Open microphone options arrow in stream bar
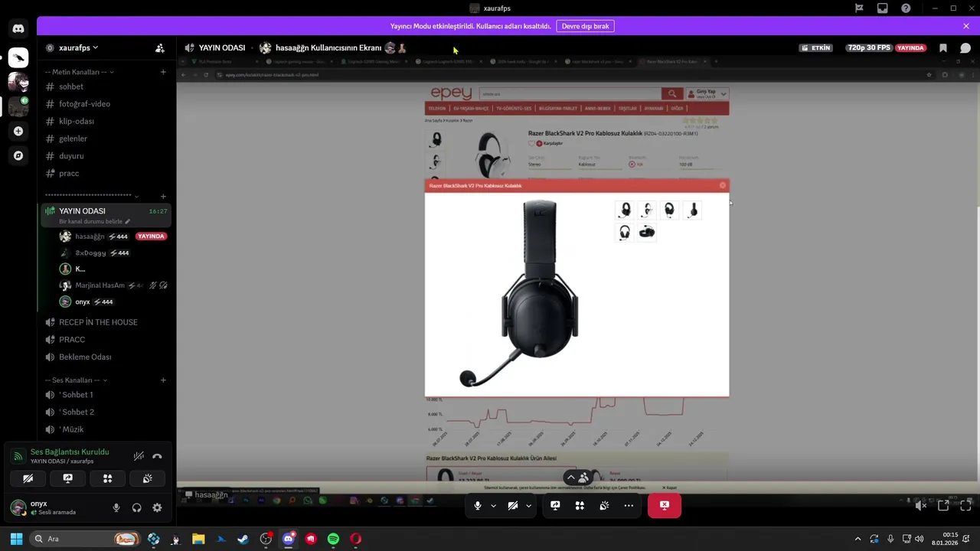Image resolution: width=980 pixels, height=551 pixels. pyautogui.click(x=493, y=506)
